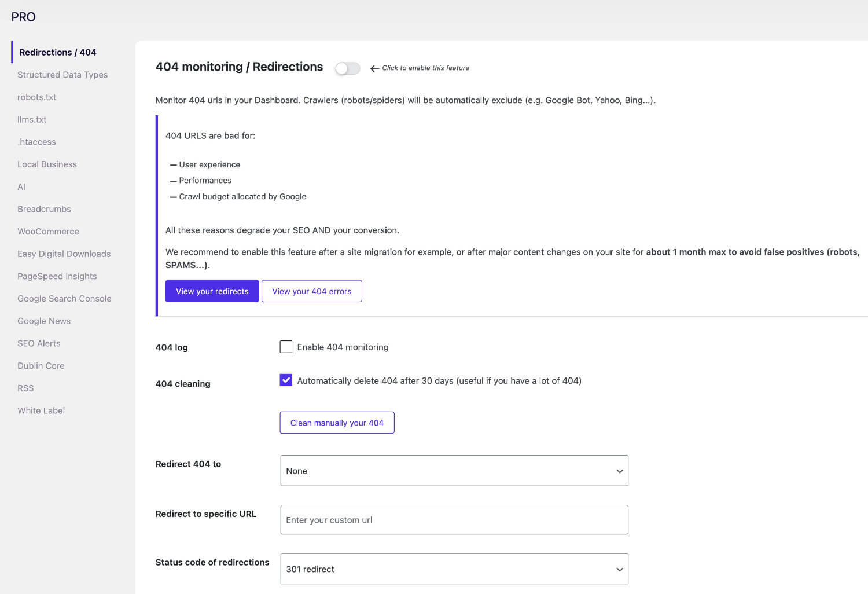Click the View your redirects button
The width and height of the screenshot is (868, 594).
tap(212, 291)
